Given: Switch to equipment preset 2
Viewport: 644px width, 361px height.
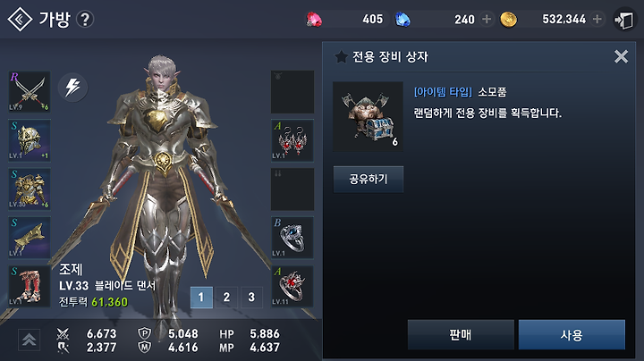Looking at the screenshot, I should (226, 297).
